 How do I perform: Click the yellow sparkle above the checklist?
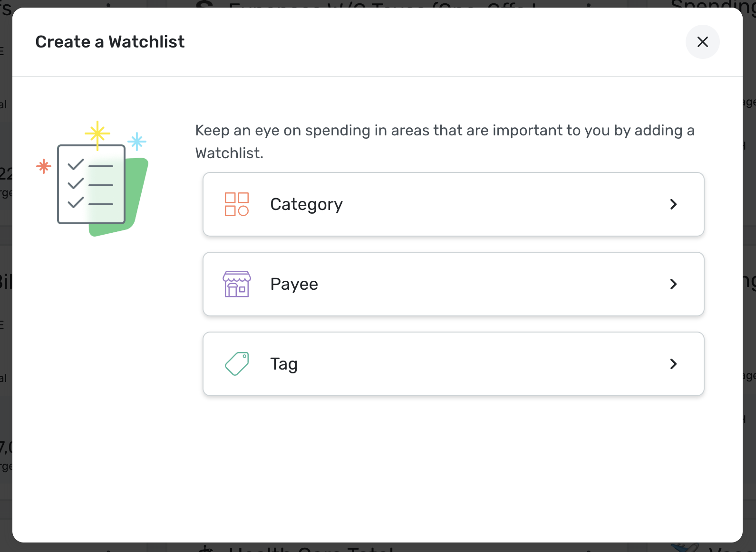[97, 133]
